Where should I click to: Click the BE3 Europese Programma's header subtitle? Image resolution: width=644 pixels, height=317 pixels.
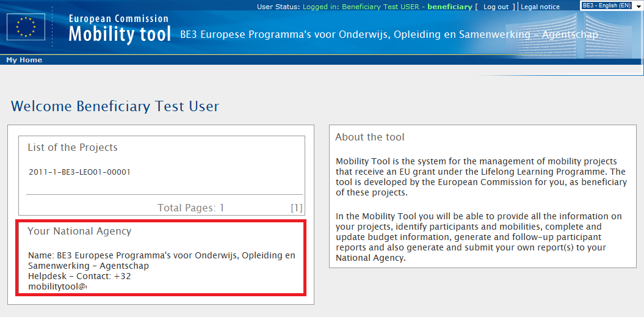[389, 35]
